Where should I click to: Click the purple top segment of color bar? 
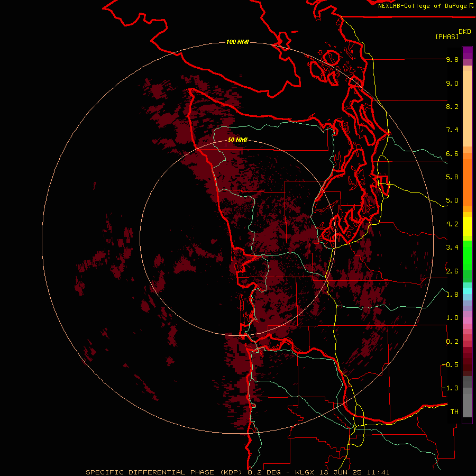point(467,53)
